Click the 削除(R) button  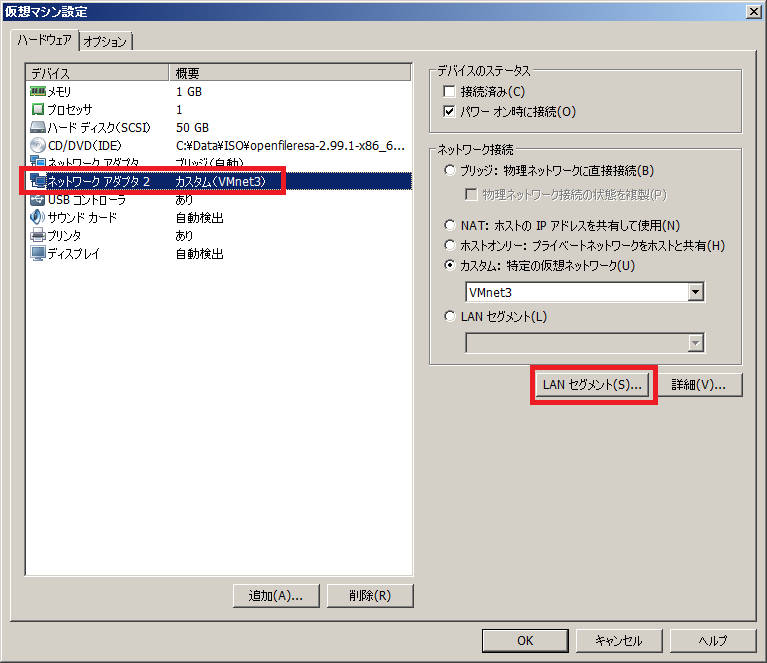[x=370, y=596]
